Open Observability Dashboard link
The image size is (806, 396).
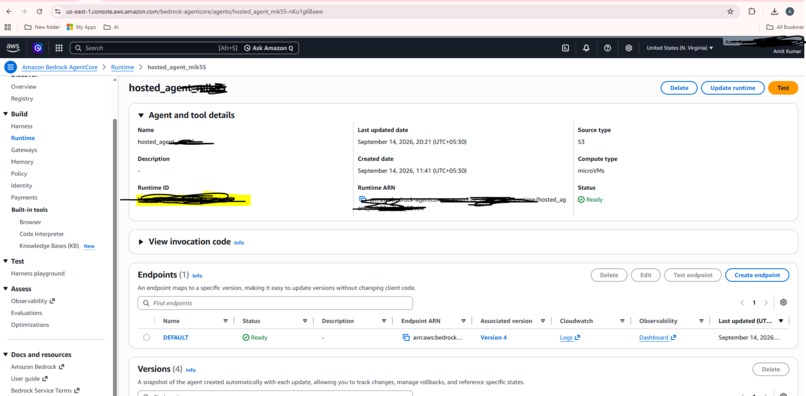pos(657,338)
